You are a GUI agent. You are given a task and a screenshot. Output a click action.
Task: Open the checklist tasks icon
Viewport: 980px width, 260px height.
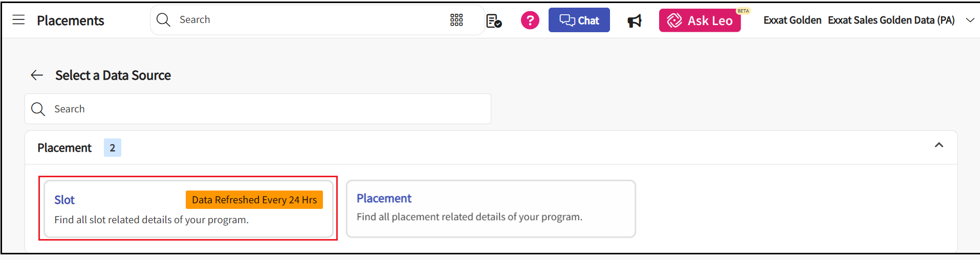(x=494, y=21)
